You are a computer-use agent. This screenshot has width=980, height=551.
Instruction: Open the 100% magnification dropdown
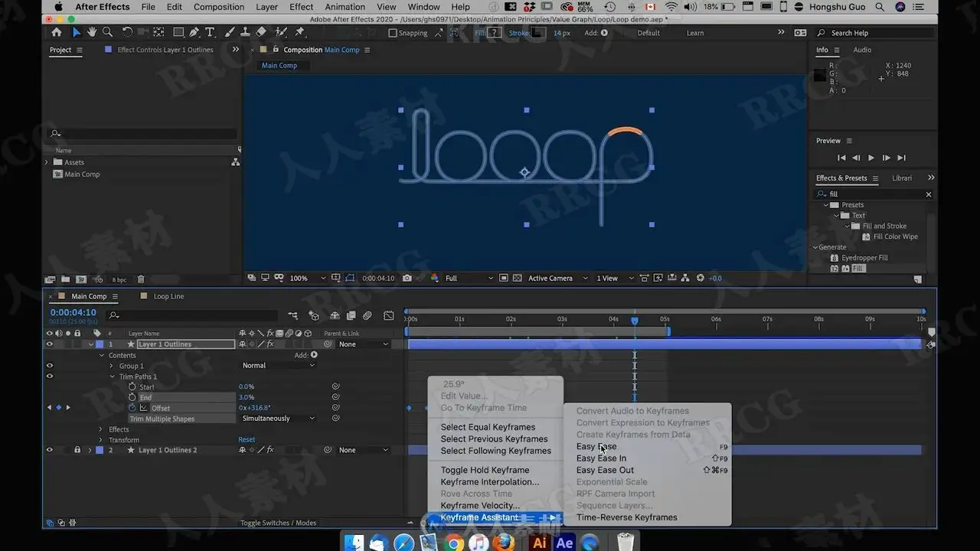pyautogui.click(x=307, y=279)
